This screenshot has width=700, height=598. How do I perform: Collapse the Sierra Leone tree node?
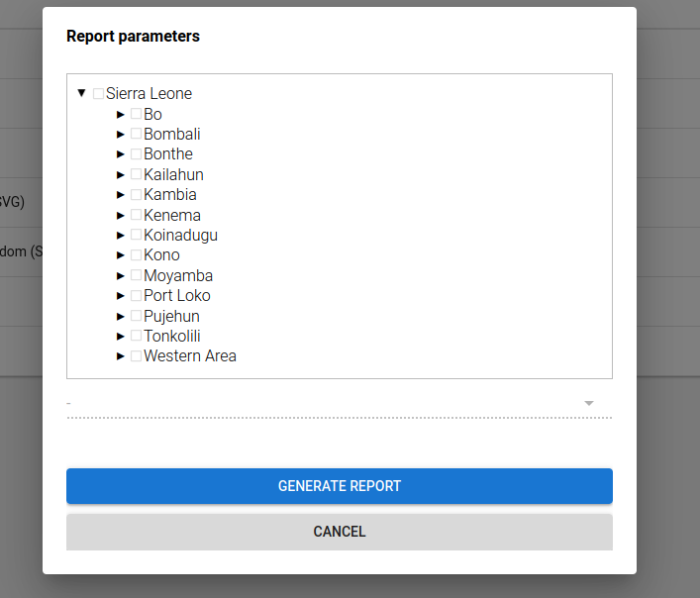[81, 93]
